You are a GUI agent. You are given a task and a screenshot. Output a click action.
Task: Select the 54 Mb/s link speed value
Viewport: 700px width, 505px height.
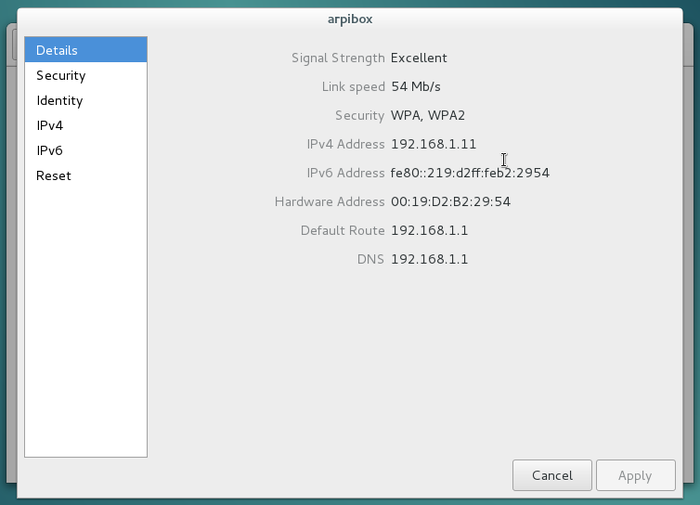pos(416,87)
